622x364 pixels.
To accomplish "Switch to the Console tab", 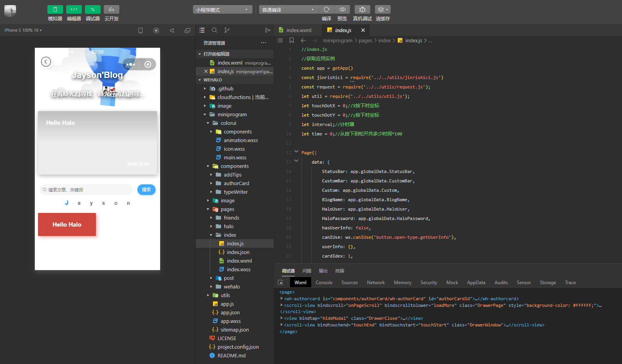I will pos(324,283).
